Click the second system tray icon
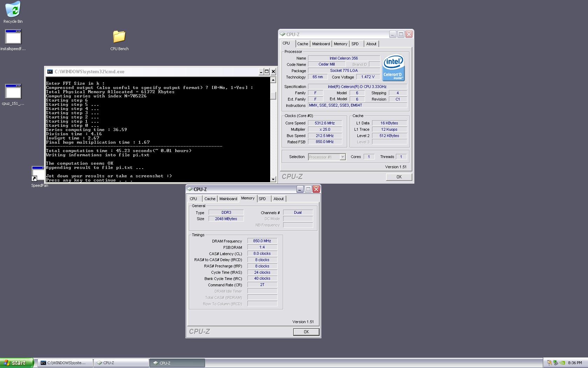The width and height of the screenshot is (588, 368). 555,363
